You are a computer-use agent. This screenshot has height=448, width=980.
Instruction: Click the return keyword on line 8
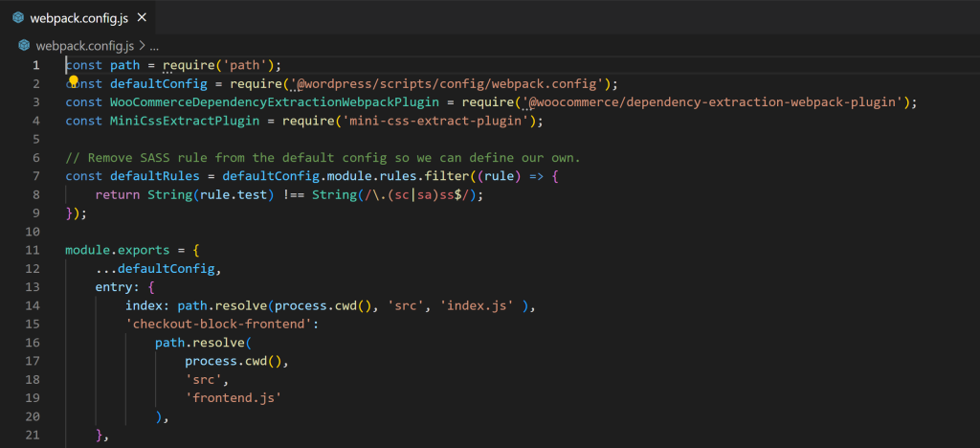118,194
